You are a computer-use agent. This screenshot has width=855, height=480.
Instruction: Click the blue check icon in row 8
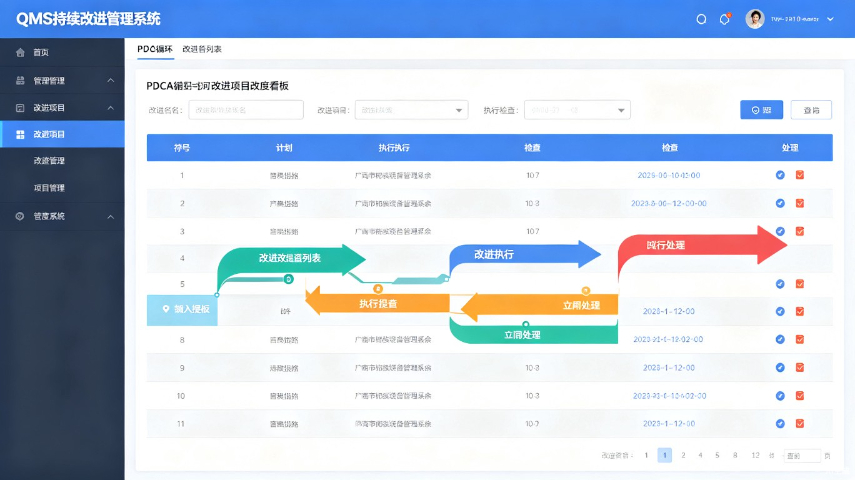[x=780, y=339]
